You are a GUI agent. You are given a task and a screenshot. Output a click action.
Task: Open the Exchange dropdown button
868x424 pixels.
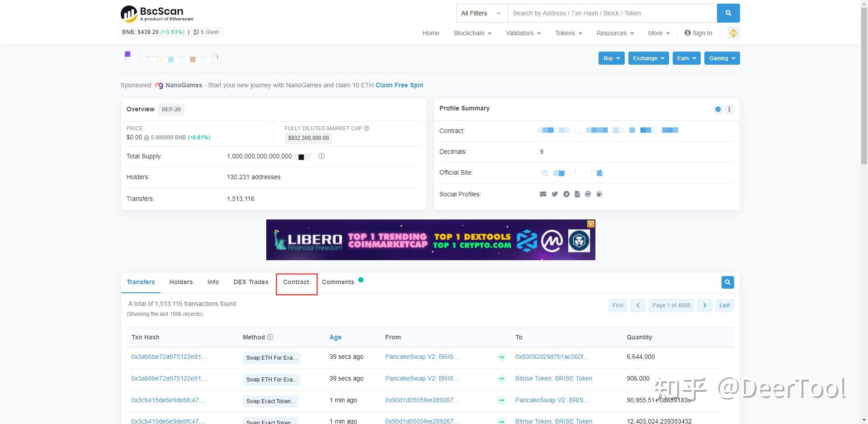(648, 58)
